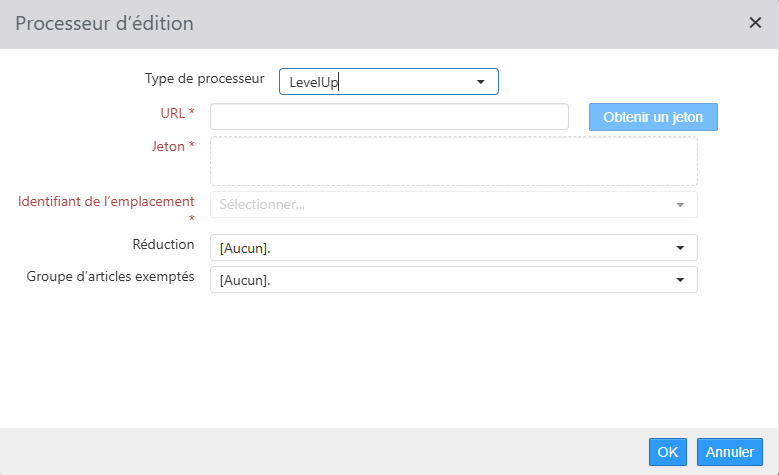Confirm with the OK button
Screen dimensions: 779x475
[x=668, y=452]
